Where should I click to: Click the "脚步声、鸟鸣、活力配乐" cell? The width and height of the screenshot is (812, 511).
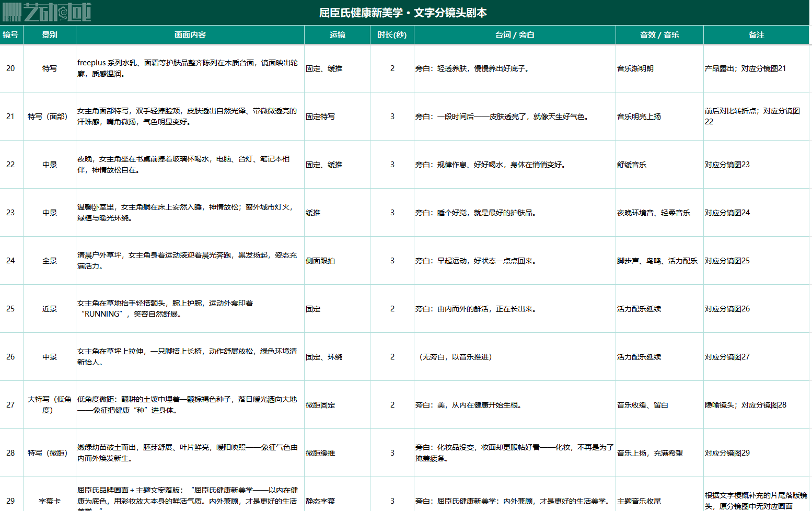point(659,261)
